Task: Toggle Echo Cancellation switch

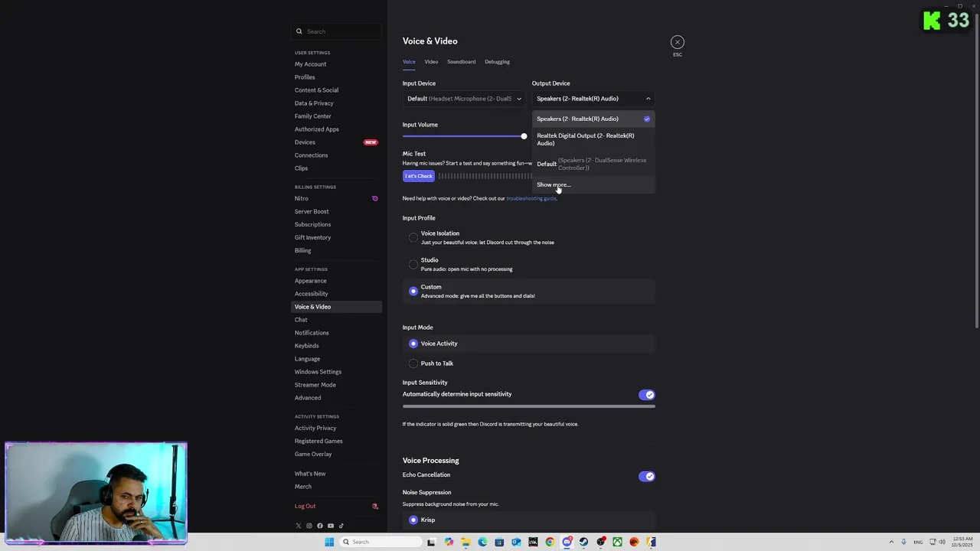Action: [647, 476]
